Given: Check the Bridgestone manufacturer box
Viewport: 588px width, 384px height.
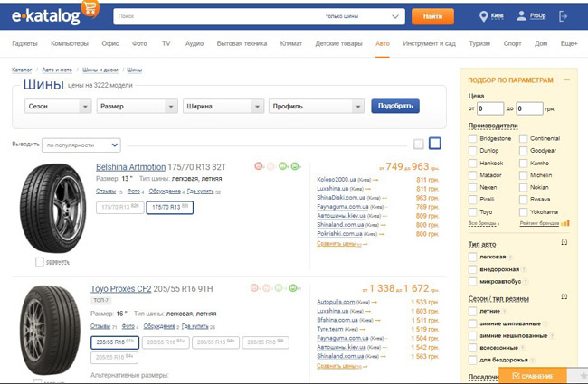Looking at the screenshot, I should tap(472, 138).
